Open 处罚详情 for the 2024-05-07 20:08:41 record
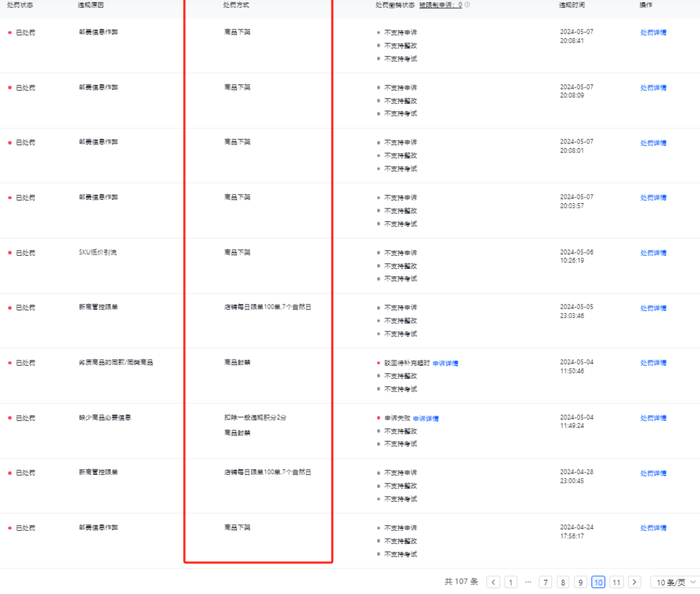Viewport: 700px width, 594px height. point(653,32)
